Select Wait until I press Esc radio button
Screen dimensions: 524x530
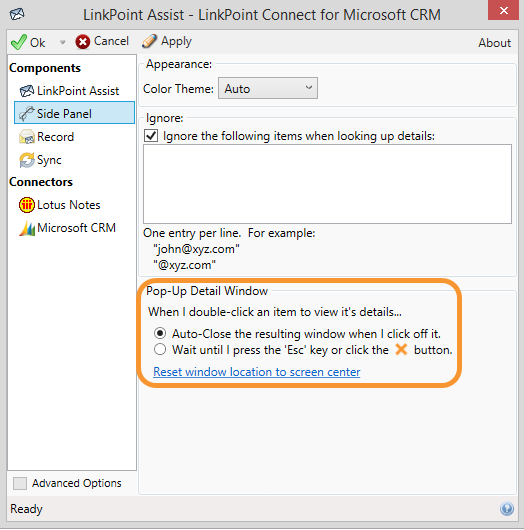pos(160,349)
